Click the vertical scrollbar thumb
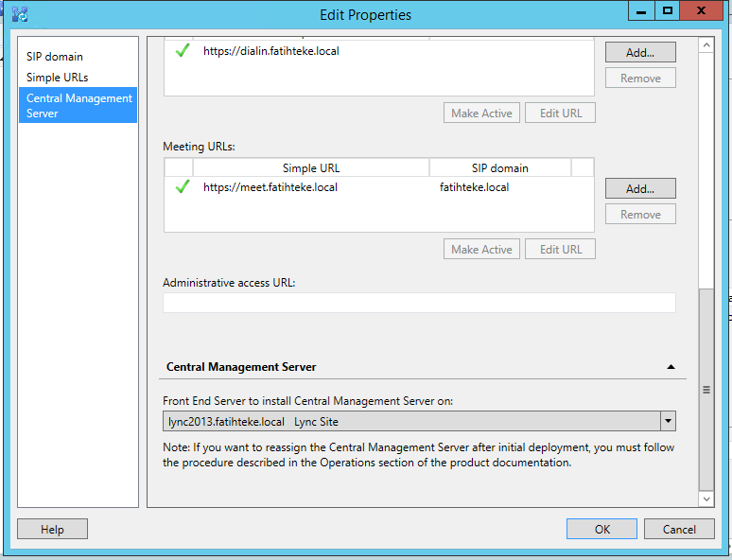Image resolution: width=732 pixels, height=560 pixels. pyautogui.click(x=706, y=390)
